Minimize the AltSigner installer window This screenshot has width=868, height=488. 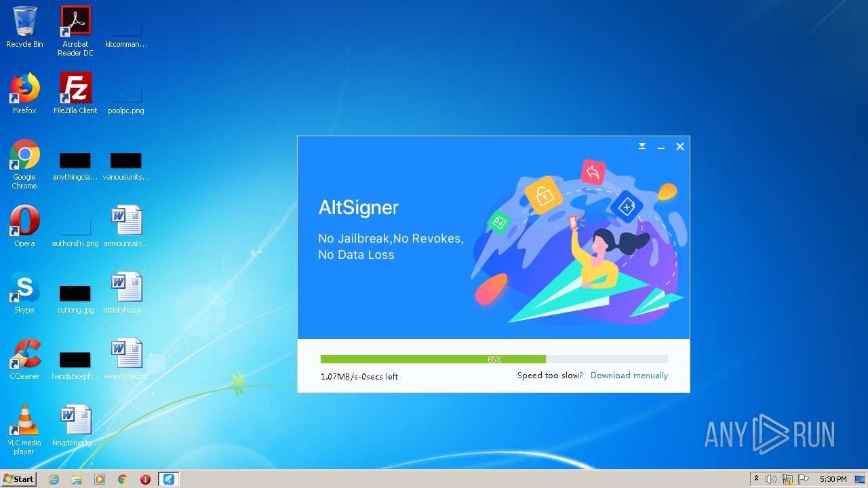pyautogui.click(x=661, y=146)
